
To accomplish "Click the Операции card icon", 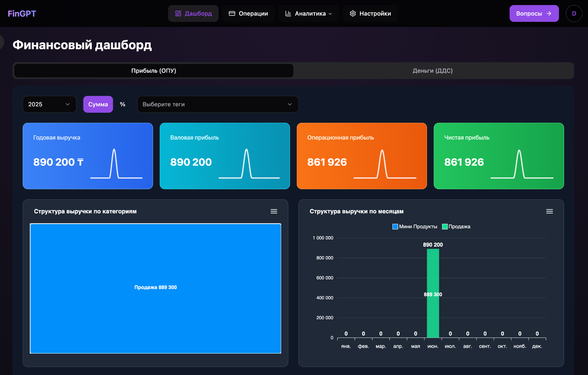I will coord(232,13).
